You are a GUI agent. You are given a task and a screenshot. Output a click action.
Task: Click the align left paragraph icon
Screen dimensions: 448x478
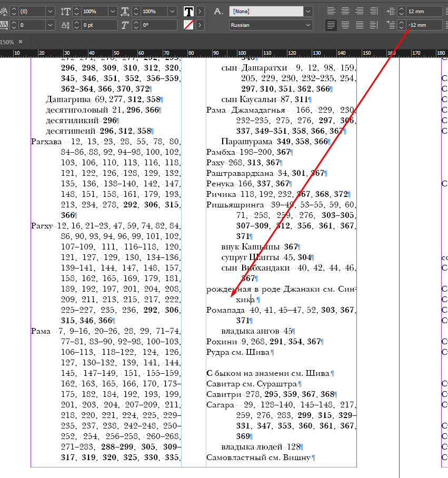(x=331, y=11)
